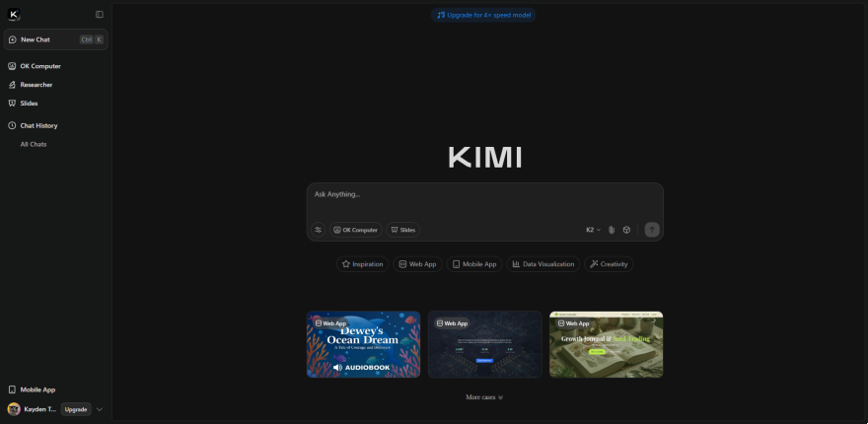Select the Web App category chip
Viewport: 868px width, 424px height.
(x=417, y=264)
